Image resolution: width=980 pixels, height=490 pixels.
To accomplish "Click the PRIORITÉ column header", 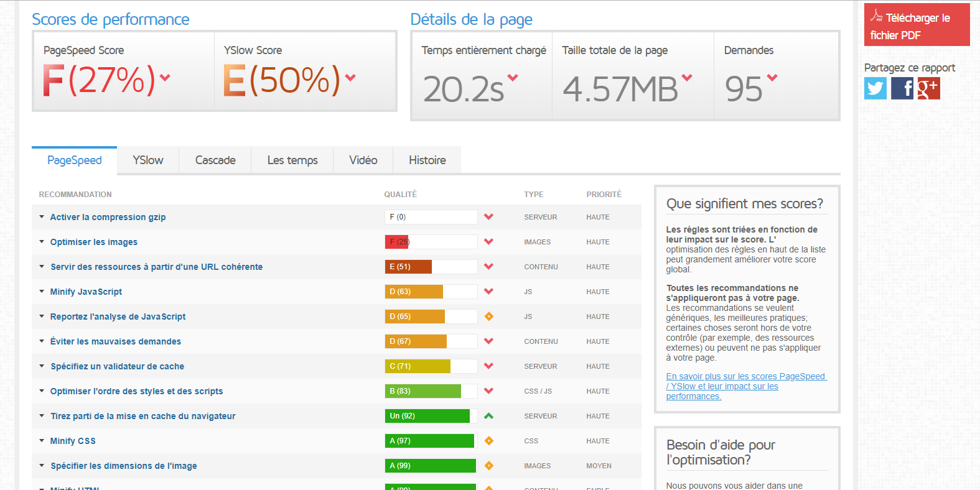I will [604, 195].
